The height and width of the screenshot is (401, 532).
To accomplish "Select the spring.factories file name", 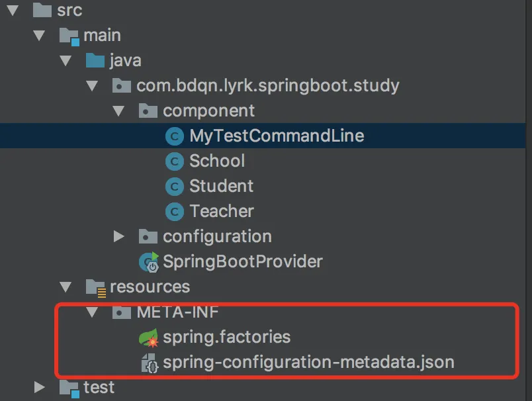I will pos(227,337).
